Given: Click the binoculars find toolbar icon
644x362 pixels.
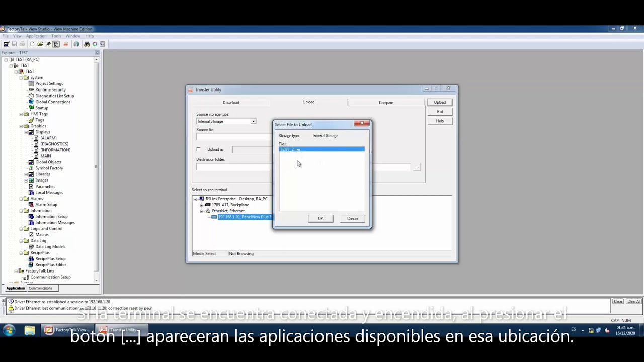Looking at the screenshot, I should tap(87, 44).
